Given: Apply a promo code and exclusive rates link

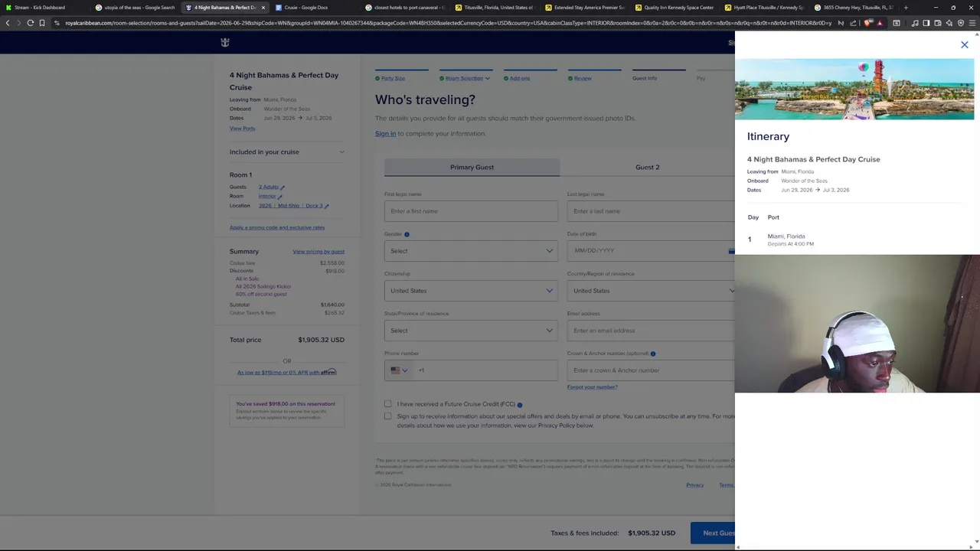Looking at the screenshot, I should click(x=277, y=227).
